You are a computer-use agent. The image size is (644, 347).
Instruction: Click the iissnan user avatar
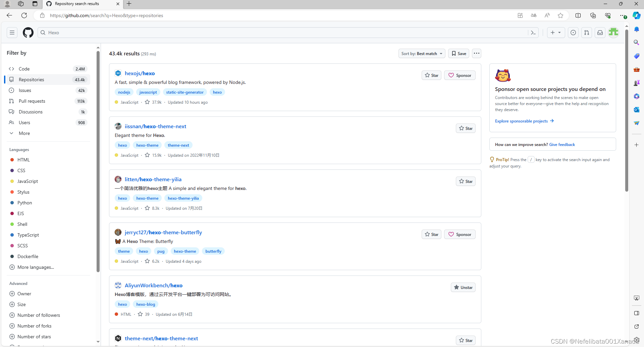(x=118, y=126)
